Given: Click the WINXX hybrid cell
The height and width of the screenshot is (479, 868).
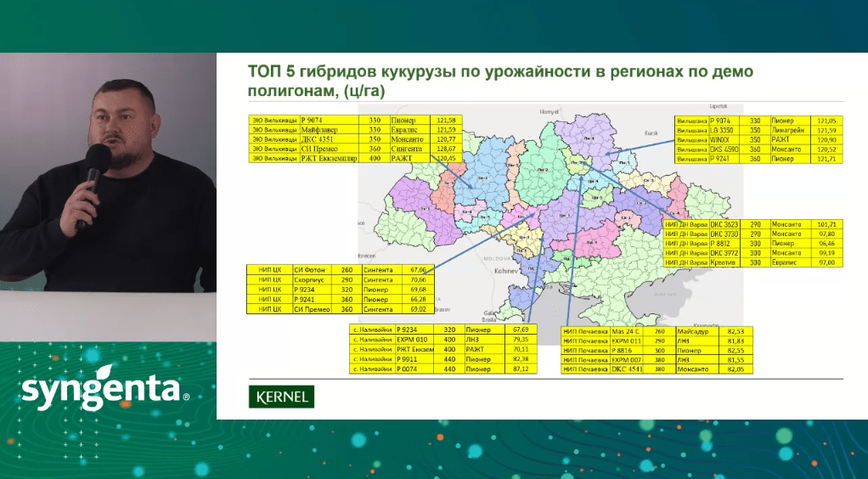Looking at the screenshot, I should (x=725, y=139).
